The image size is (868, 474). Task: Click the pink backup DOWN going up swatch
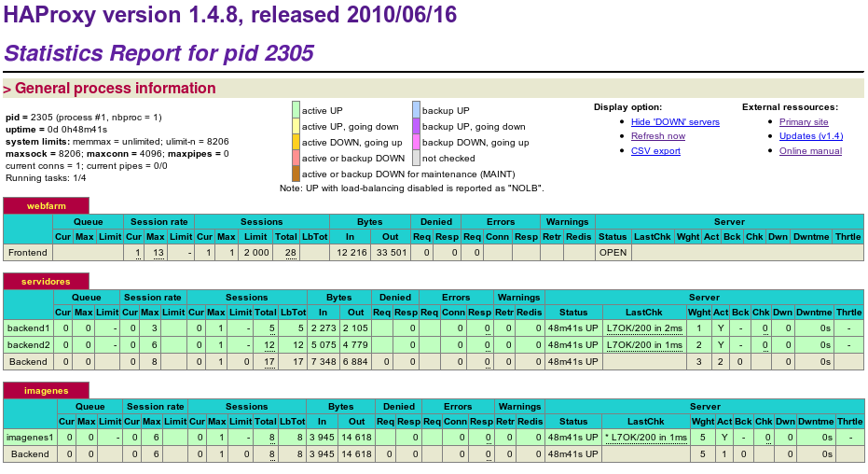pyautogui.click(x=416, y=143)
